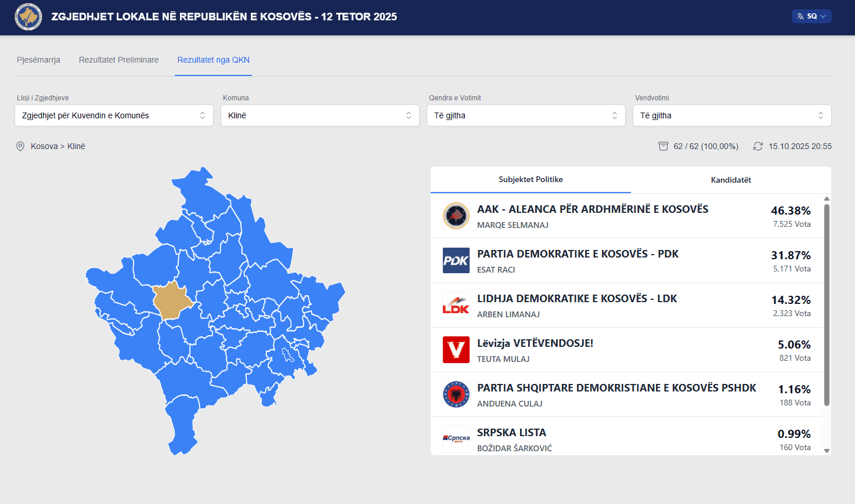Expand the Vendvotimi dropdown
Image resolution: width=855 pixels, height=504 pixels.
[x=732, y=115]
